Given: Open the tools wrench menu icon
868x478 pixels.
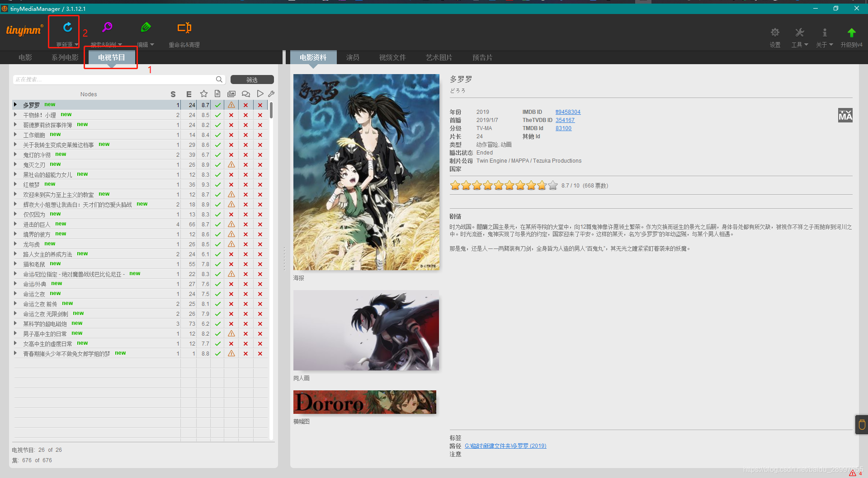Looking at the screenshot, I should (799, 33).
